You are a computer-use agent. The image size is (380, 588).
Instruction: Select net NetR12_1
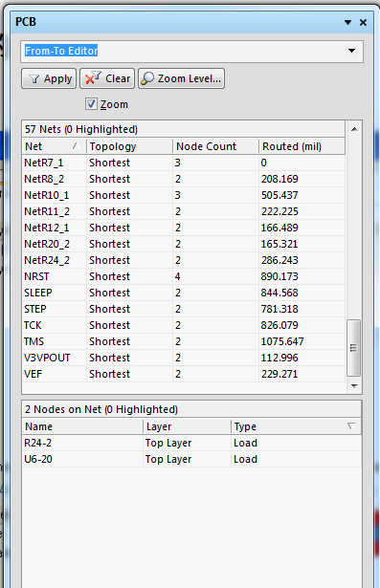tap(183, 228)
